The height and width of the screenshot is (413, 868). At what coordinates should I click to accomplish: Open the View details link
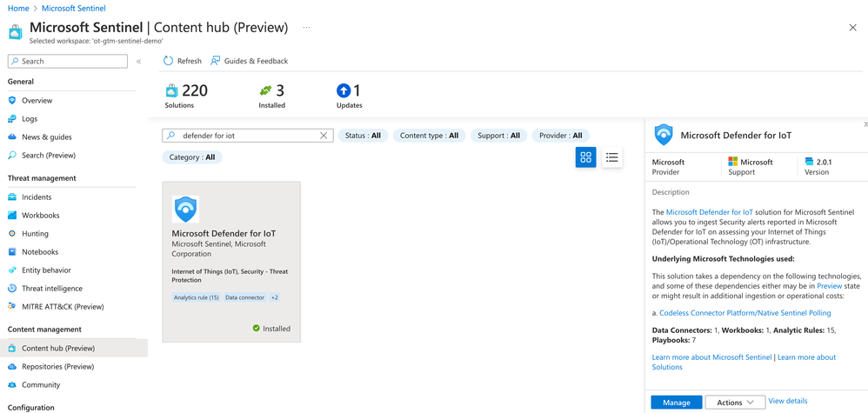[788, 401]
